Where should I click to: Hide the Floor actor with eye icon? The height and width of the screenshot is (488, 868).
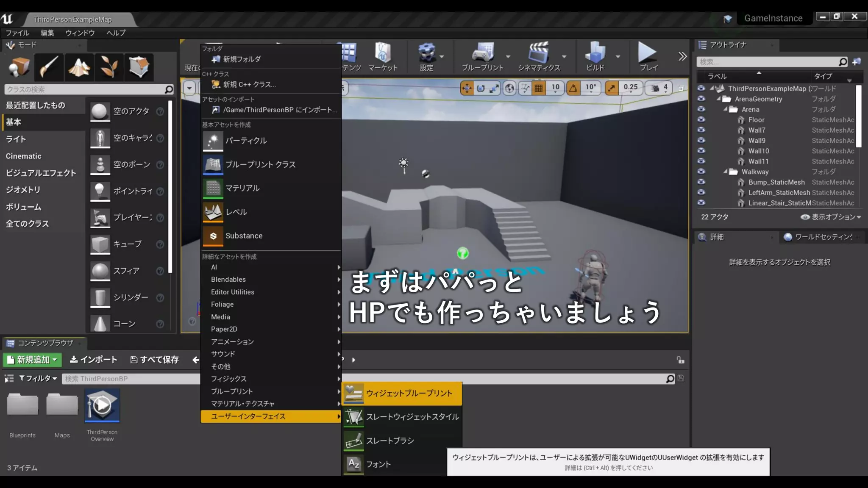[x=701, y=120]
